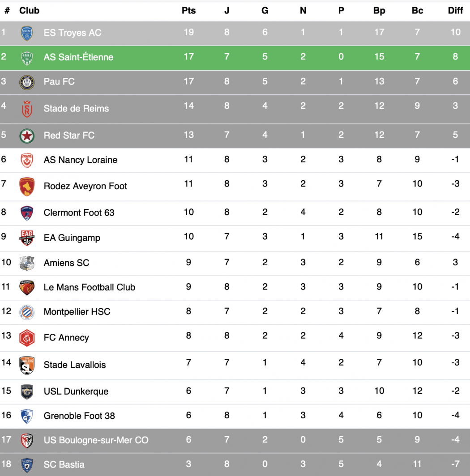Click the SC Bastia blue crest

pyautogui.click(x=27, y=465)
